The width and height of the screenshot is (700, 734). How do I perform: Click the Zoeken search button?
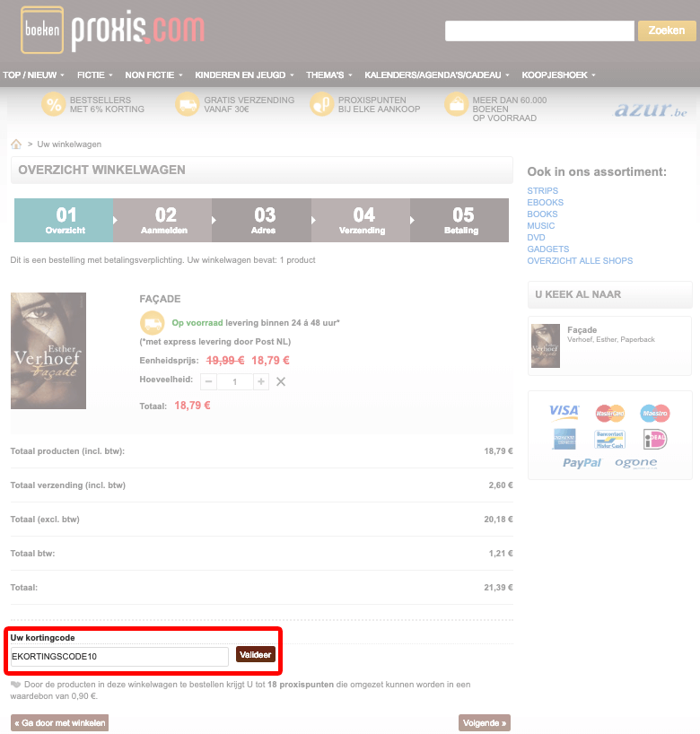667,31
